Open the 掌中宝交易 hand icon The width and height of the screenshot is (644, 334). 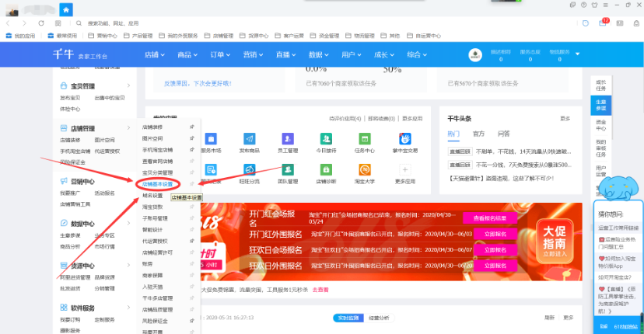pos(405,139)
